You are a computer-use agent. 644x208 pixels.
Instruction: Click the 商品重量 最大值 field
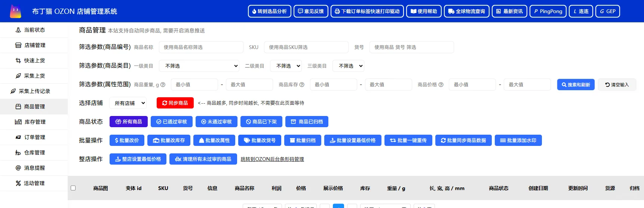click(249, 85)
